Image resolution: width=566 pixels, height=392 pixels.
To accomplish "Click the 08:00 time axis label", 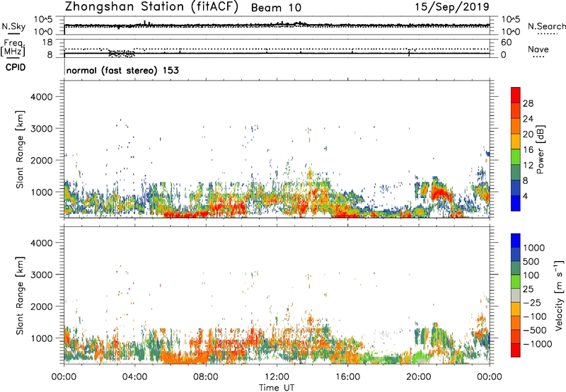I will pos(206,377).
